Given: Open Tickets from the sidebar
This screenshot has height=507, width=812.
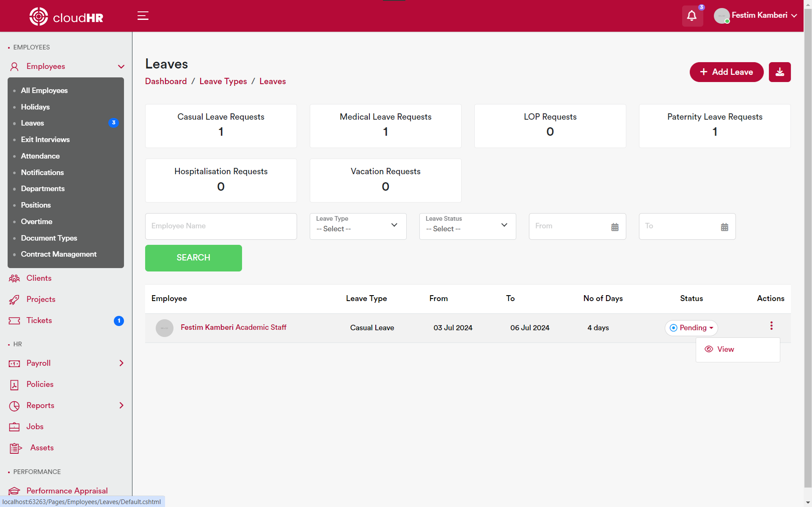Looking at the screenshot, I should [x=39, y=321].
